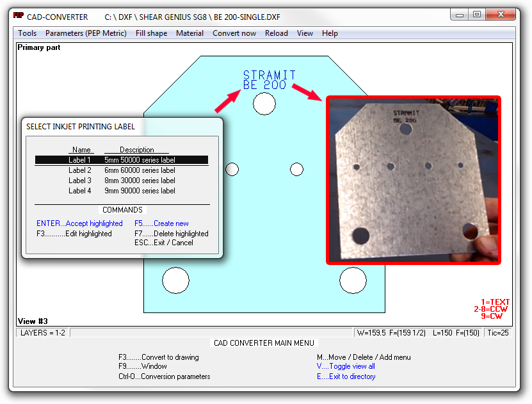This screenshot has height=404, width=532.
Task: Open Parameters (PEP Metric) menu
Action: click(86, 33)
